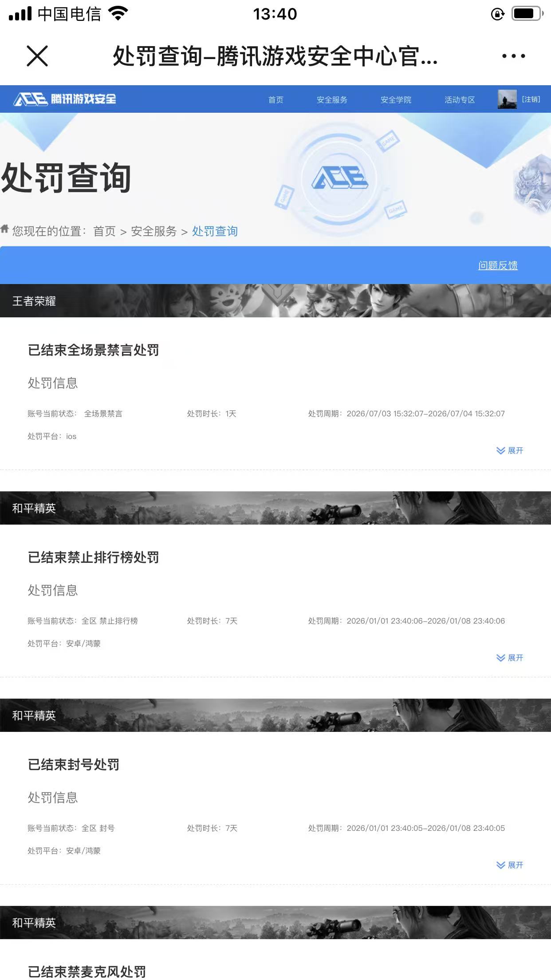Expand the 封号处罚 details with 展开
551x980 pixels.
(510, 865)
